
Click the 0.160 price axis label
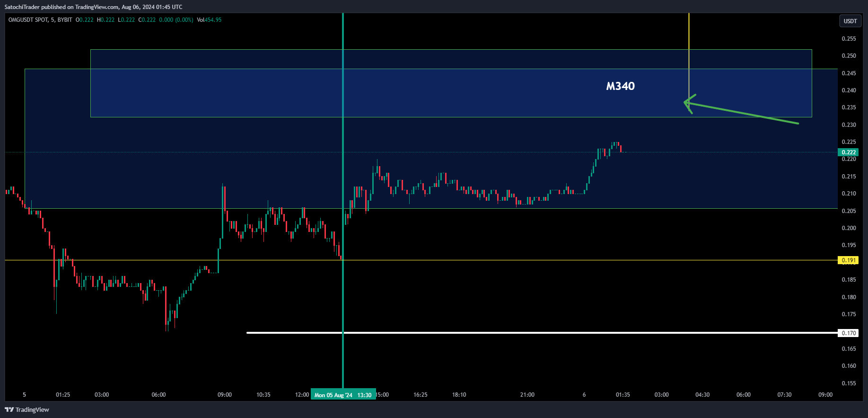[849, 366]
